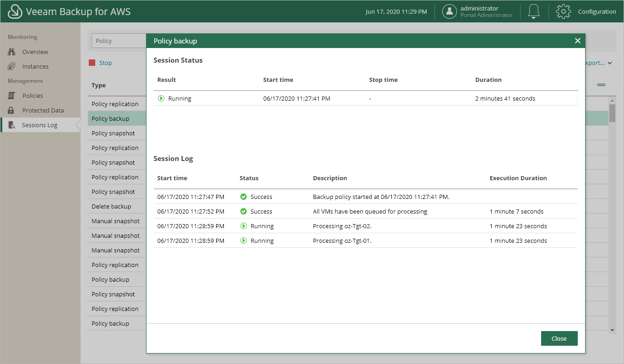Click Processing oz-Tgt-01 description
The height and width of the screenshot is (364, 624).
342,241
